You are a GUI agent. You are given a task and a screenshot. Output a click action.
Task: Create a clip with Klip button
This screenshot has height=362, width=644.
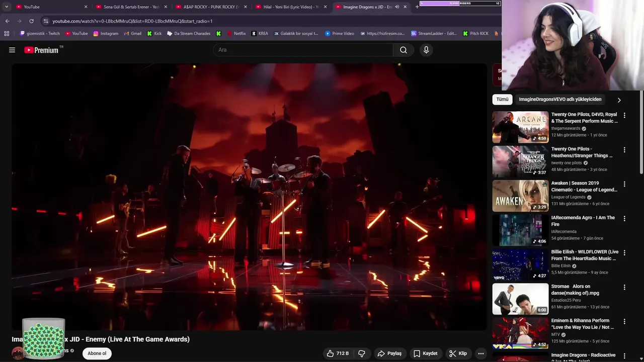(458, 353)
